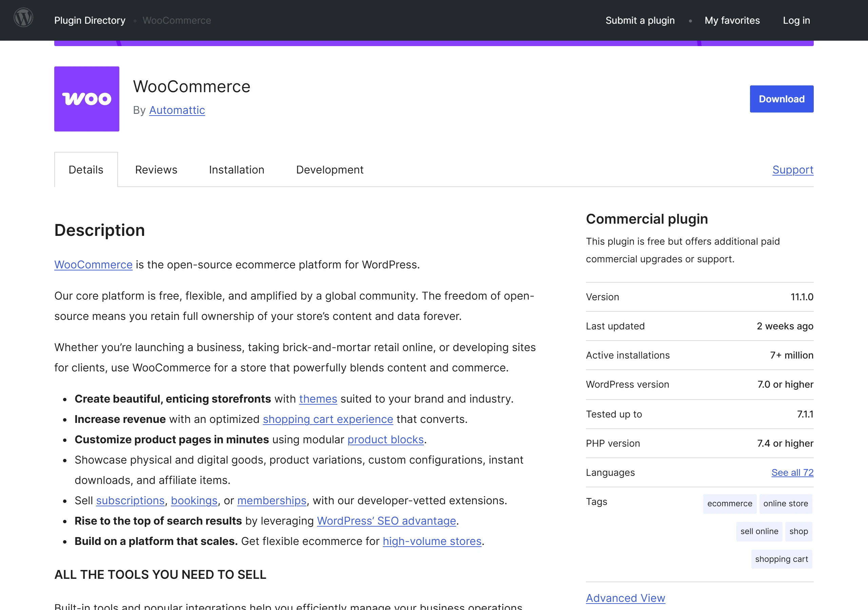Viewport: 868px width, 610px height.
Task: Click the Commercial plugin heading
Action: [647, 219]
